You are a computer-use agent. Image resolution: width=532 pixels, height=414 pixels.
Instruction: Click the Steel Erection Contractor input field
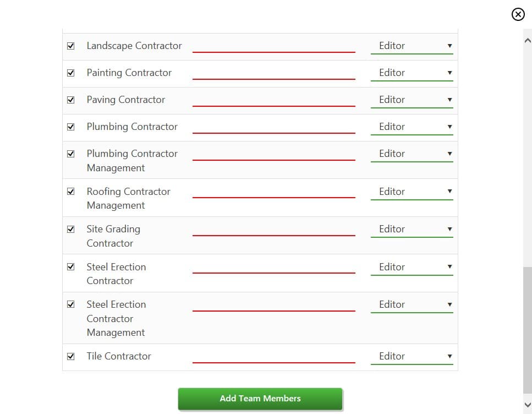pyautogui.click(x=274, y=266)
